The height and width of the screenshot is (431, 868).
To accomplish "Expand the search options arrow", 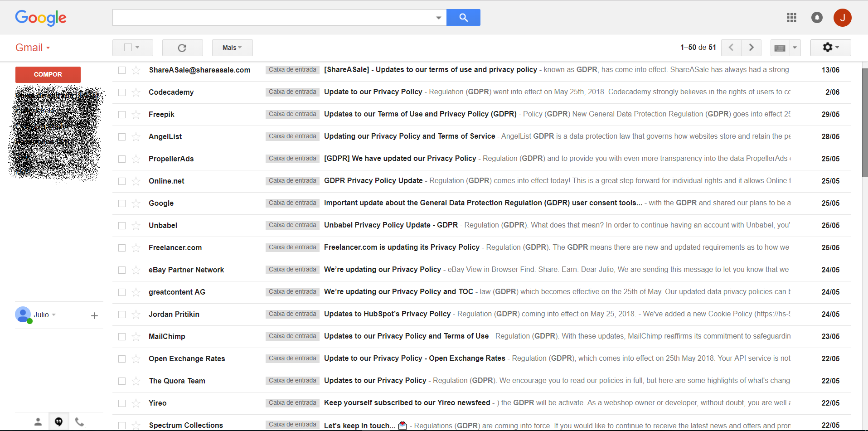I will (x=438, y=18).
